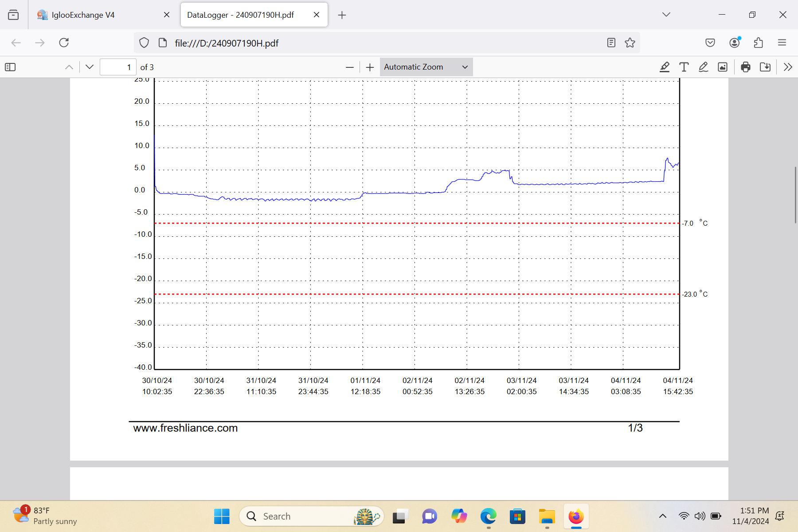Bookmark this page with star icon

tap(630, 43)
